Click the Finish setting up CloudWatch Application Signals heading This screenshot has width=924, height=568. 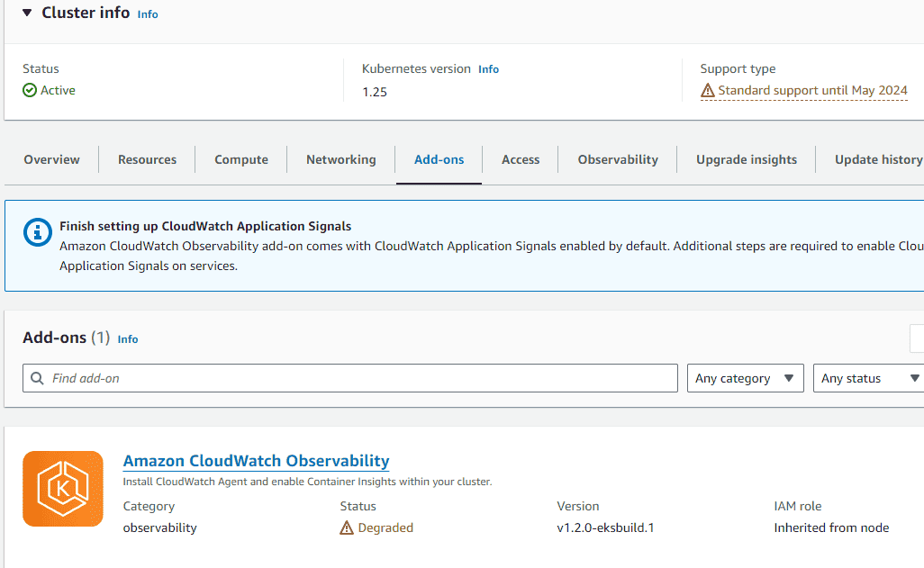click(x=205, y=226)
